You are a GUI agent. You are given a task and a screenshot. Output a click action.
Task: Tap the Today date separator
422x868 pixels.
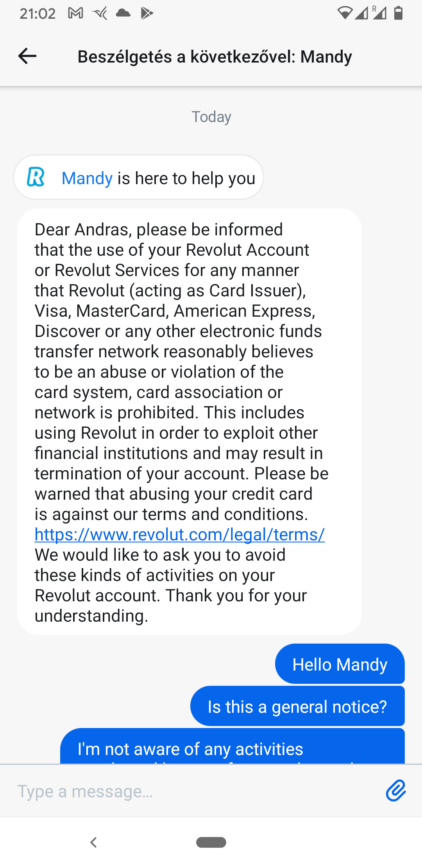pyautogui.click(x=211, y=117)
